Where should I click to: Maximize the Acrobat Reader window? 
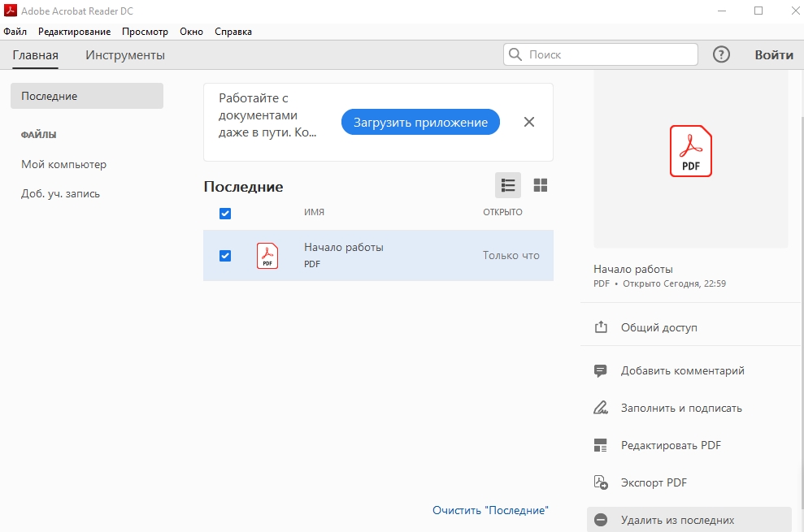coord(758,11)
